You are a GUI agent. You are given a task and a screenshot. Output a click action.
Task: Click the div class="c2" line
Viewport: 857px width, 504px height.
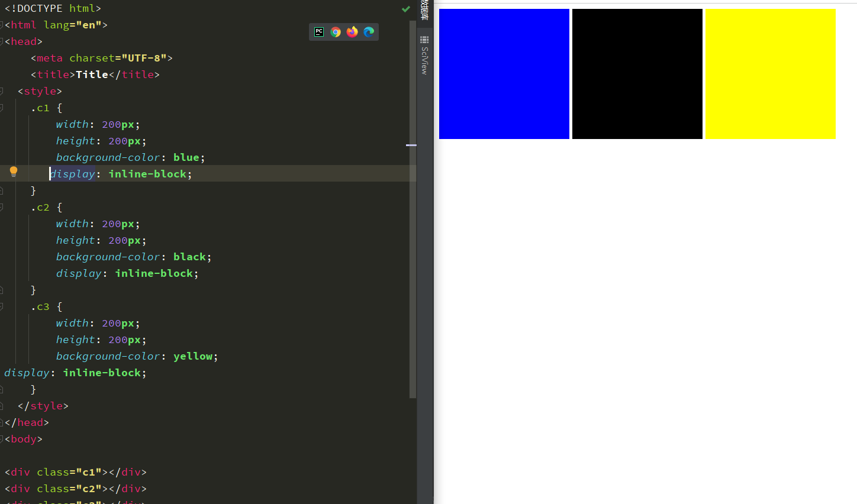76,489
